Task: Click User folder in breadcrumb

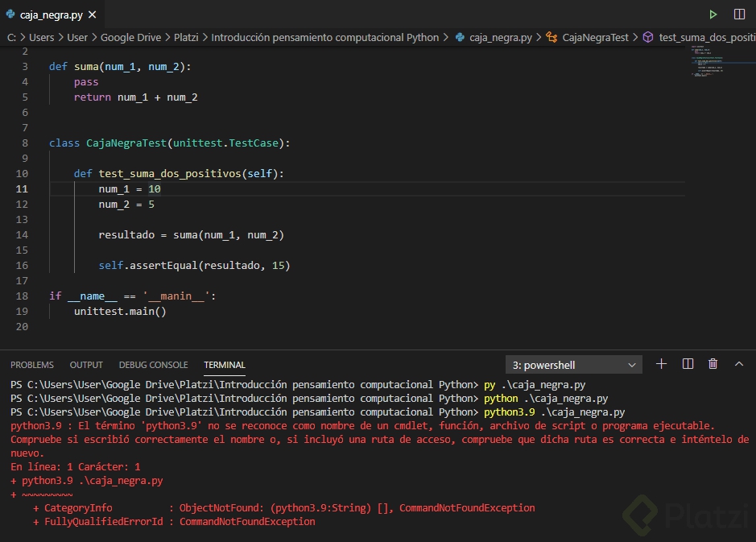Action: tap(77, 38)
